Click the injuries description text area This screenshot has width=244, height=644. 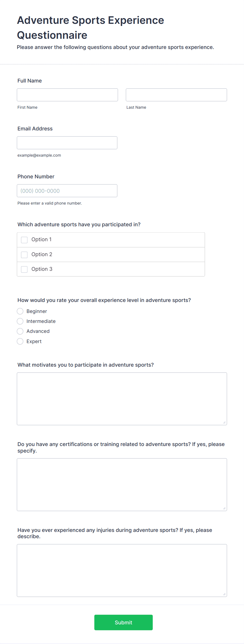coord(122,571)
